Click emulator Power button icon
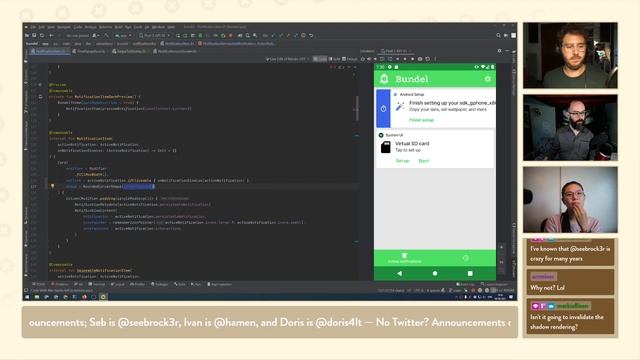 pos(362,59)
